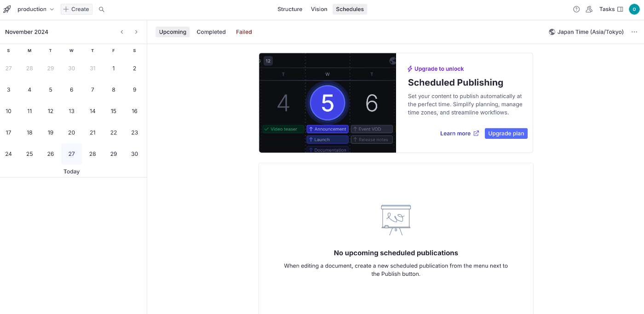Change the Japan Time time zone
Image resolution: width=644 pixels, height=314 pixels.
586,32
